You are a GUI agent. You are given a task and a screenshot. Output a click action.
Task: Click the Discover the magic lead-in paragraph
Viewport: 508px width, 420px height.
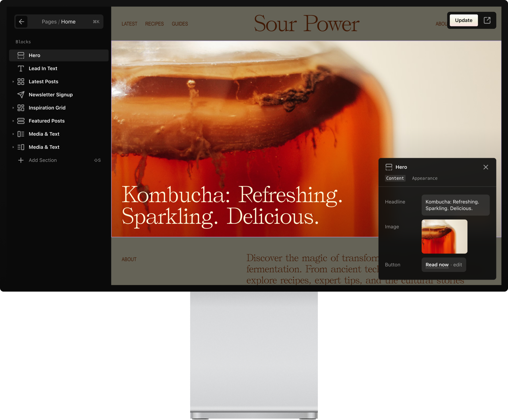point(312,269)
